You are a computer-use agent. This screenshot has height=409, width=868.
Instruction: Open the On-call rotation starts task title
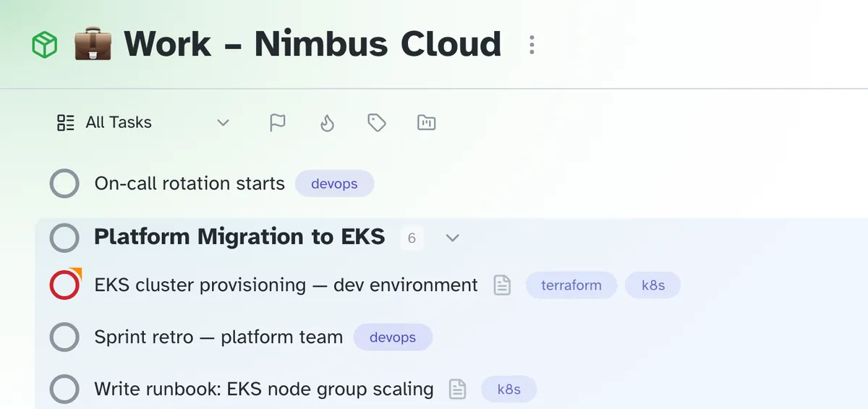click(190, 184)
